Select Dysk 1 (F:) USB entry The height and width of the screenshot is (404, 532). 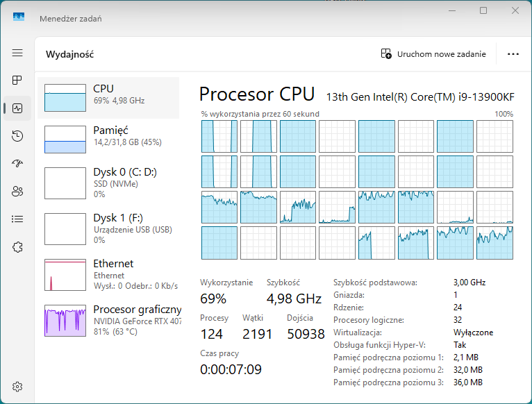click(x=108, y=228)
